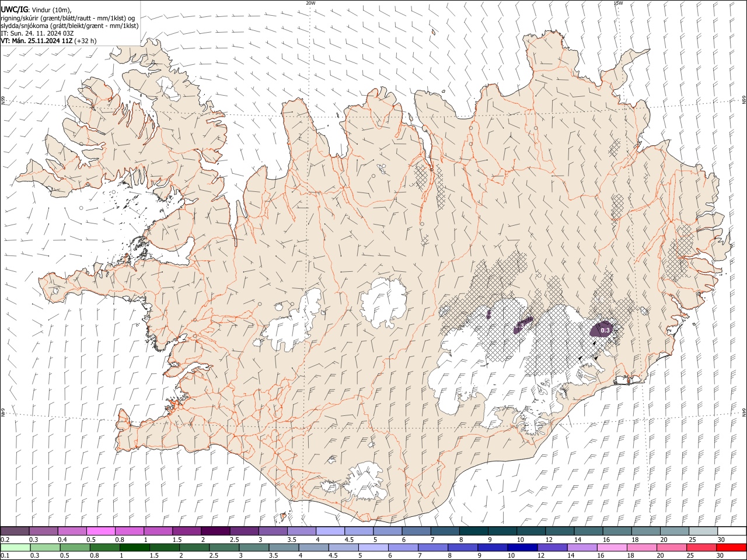The image size is (747, 560).
Task: Click the bright red swatch above 30 on the lower scale
Action: (x=731, y=547)
